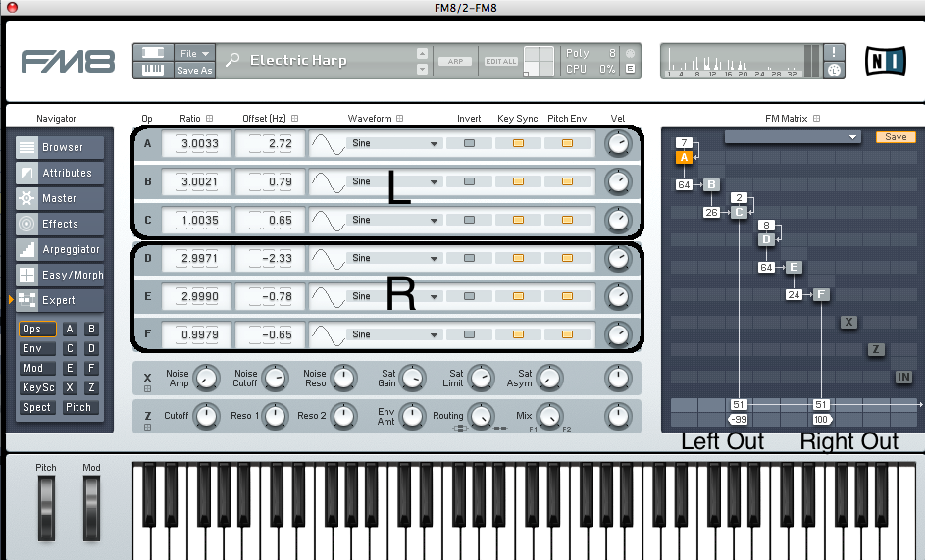Open operator A waveform dropdown

[394, 143]
